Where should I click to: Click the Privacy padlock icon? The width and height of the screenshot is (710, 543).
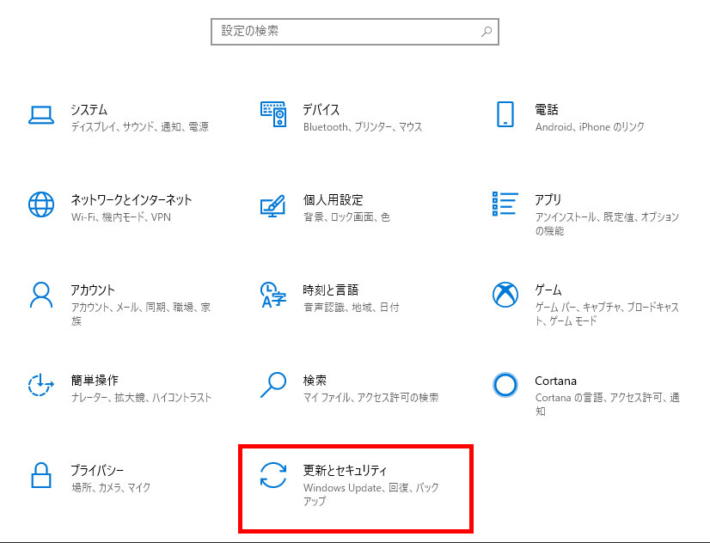41,475
